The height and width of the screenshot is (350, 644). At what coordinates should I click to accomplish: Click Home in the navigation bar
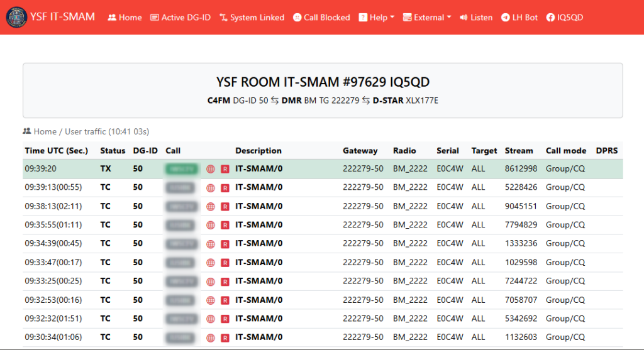(x=125, y=18)
